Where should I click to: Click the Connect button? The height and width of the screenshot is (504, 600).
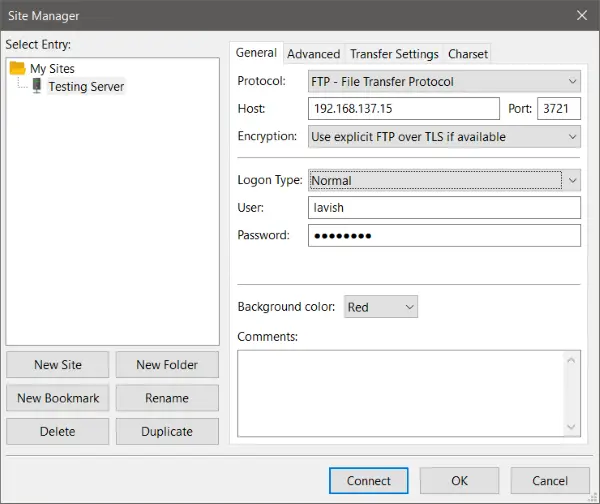click(x=368, y=481)
